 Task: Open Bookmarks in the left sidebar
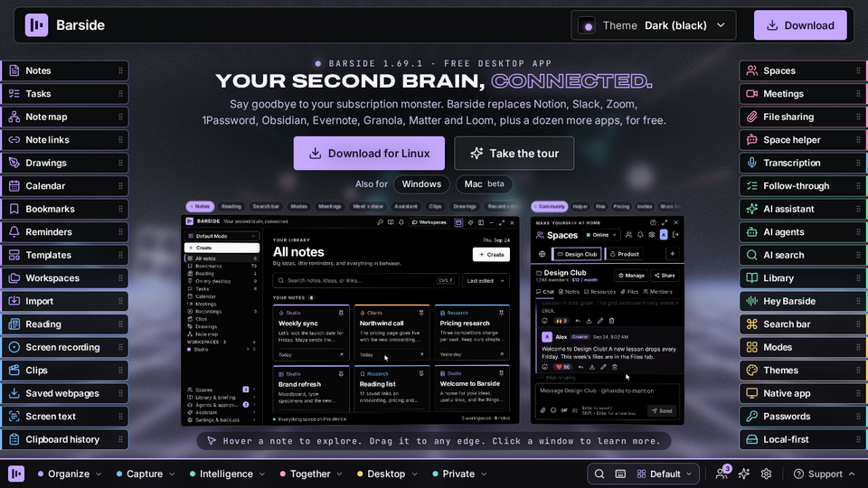[x=65, y=209]
